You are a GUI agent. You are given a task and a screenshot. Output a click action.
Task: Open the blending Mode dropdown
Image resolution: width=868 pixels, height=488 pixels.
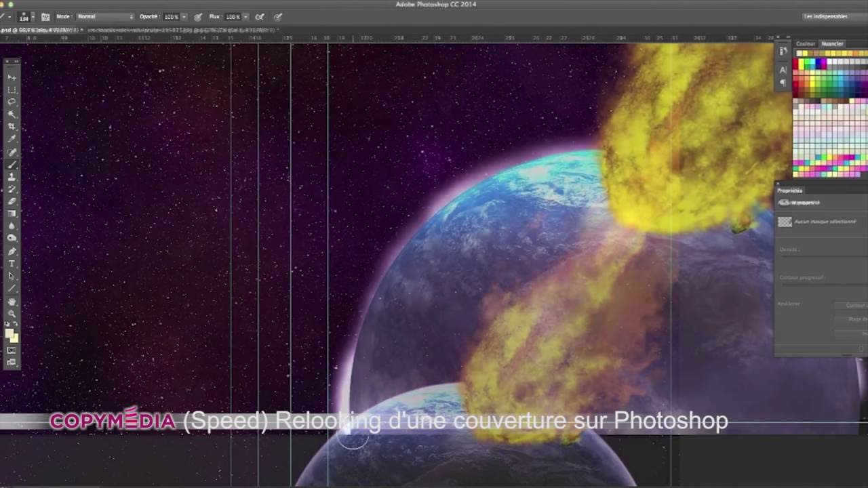[x=105, y=16]
